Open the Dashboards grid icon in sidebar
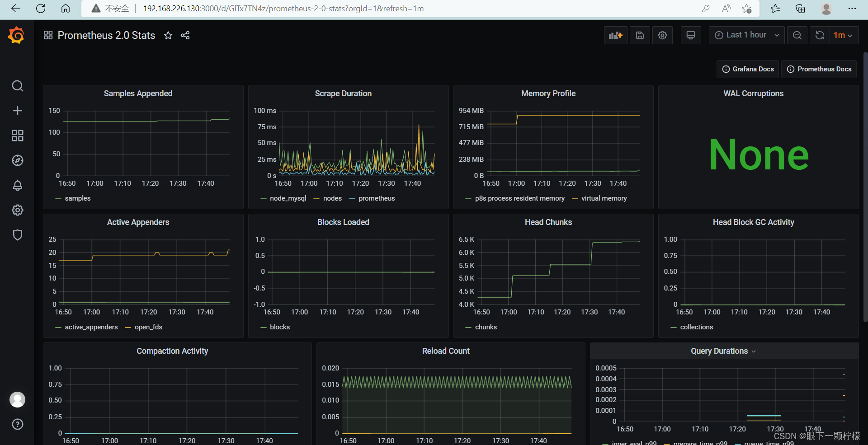Viewport: 868px width, 445px height. click(18, 136)
